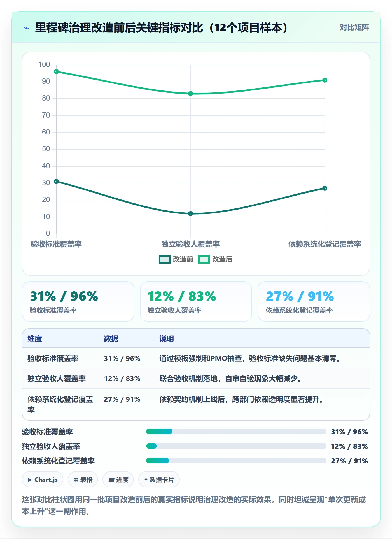The height and width of the screenshot is (539, 392).
Task: Click the y-axis tick label 100
Action: click(44, 64)
